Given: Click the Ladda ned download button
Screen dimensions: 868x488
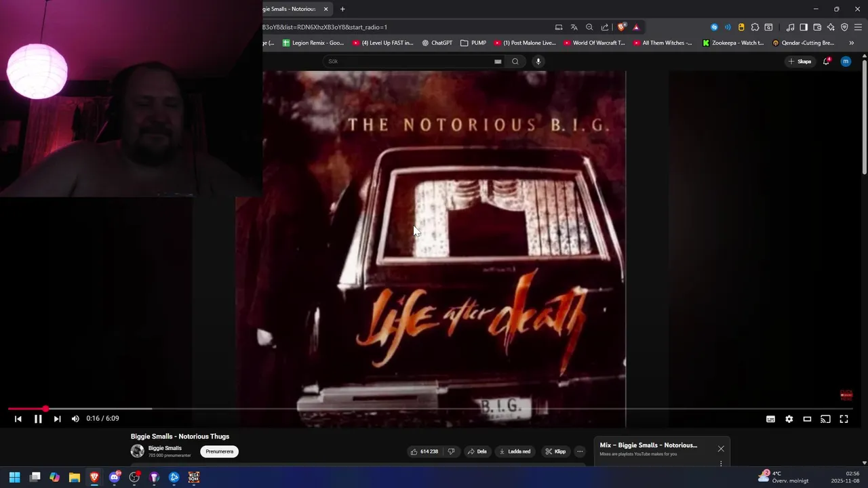Looking at the screenshot, I should tap(515, 451).
